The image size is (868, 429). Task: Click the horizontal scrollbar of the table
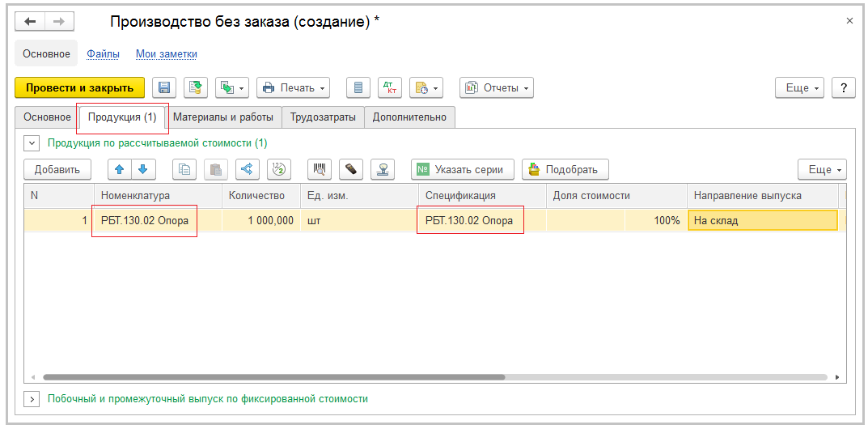pyautogui.click(x=273, y=377)
